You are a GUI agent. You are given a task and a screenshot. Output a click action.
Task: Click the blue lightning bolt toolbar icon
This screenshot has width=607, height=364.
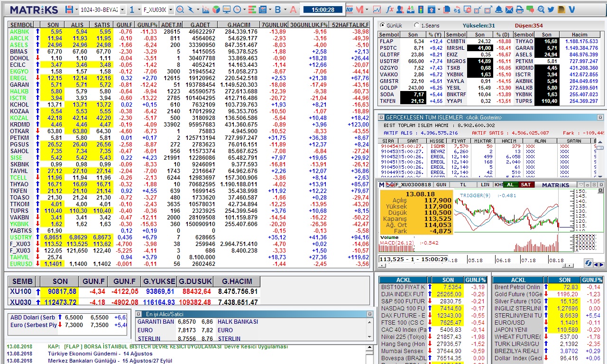click(191, 9)
